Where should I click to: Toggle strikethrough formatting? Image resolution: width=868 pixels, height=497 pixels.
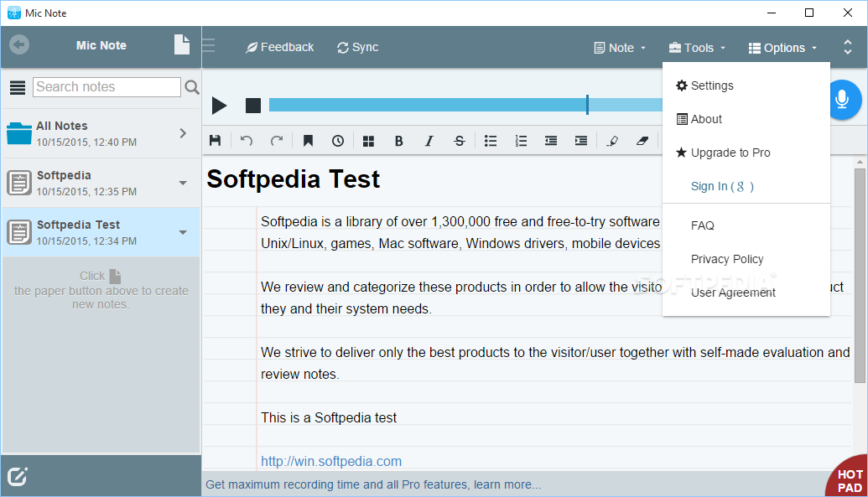[x=460, y=141]
